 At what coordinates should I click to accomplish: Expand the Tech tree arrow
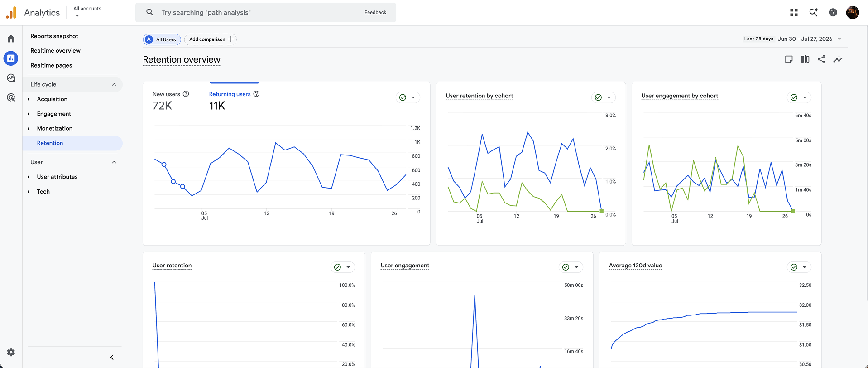(29, 192)
